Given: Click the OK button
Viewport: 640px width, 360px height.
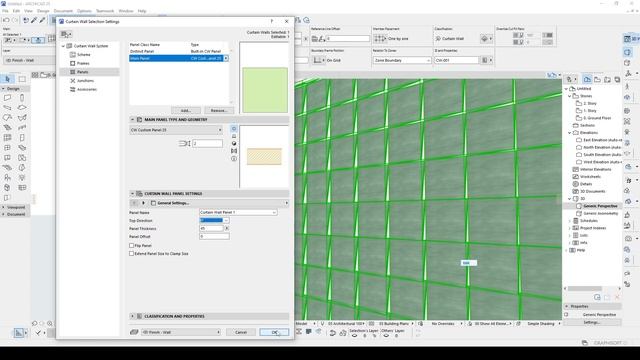Looking at the screenshot, I should coord(274,332).
